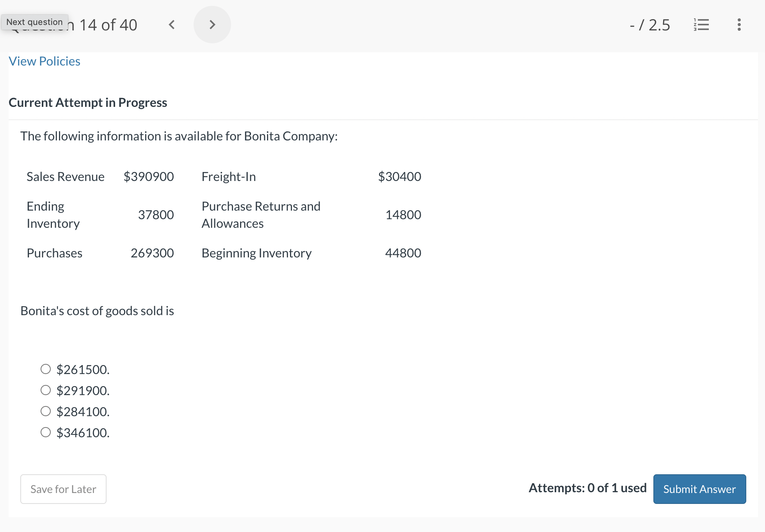The width and height of the screenshot is (765, 532).
Task: Open the View Policies link
Action: tap(44, 61)
